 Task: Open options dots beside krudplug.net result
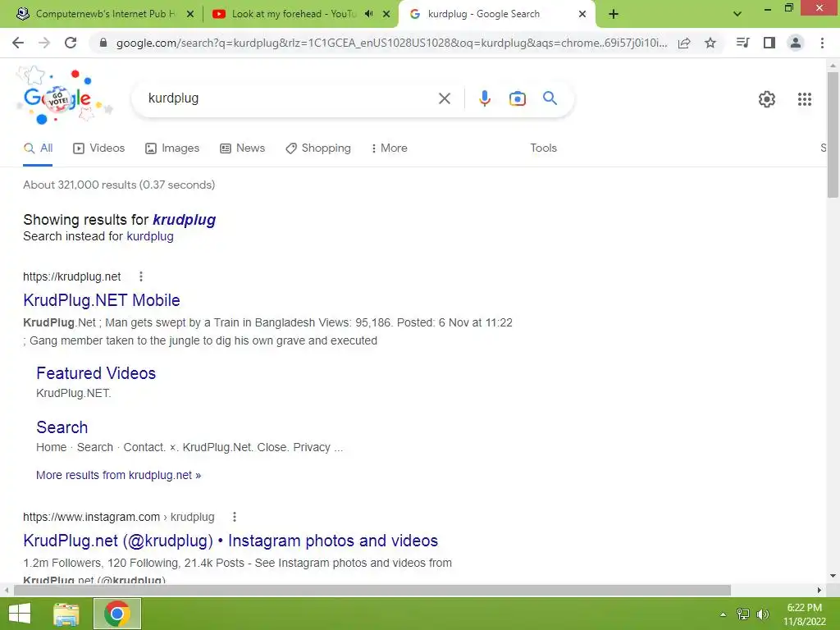(x=141, y=276)
